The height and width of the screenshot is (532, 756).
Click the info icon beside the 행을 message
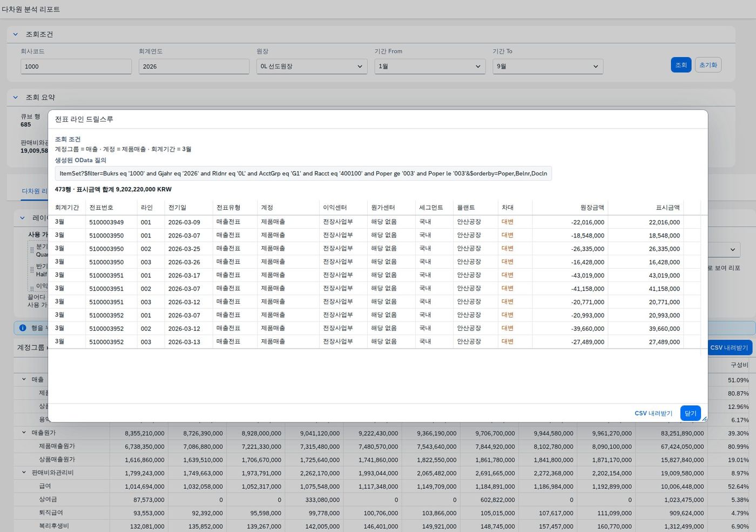[23, 328]
